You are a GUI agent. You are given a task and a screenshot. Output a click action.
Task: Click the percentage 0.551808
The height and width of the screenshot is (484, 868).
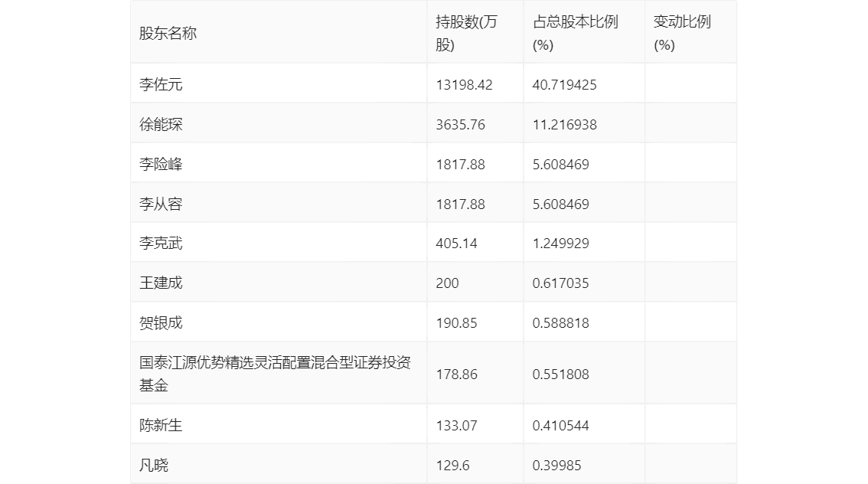coord(561,374)
